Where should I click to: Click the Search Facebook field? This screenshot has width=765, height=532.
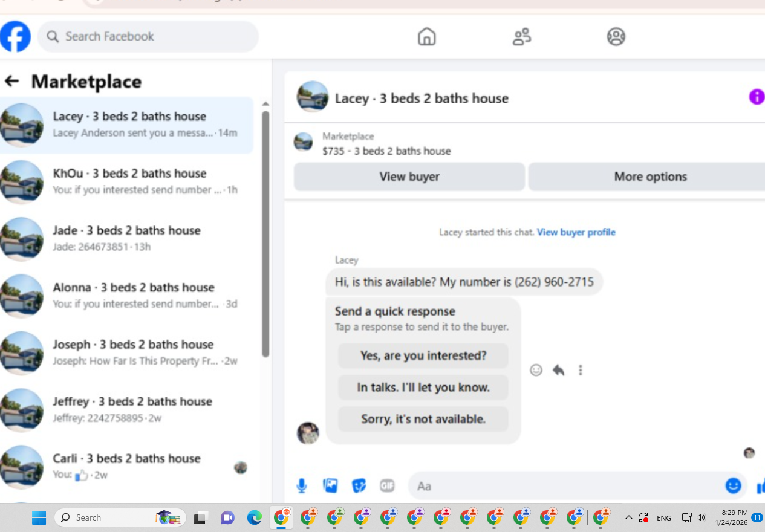[x=148, y=36]
